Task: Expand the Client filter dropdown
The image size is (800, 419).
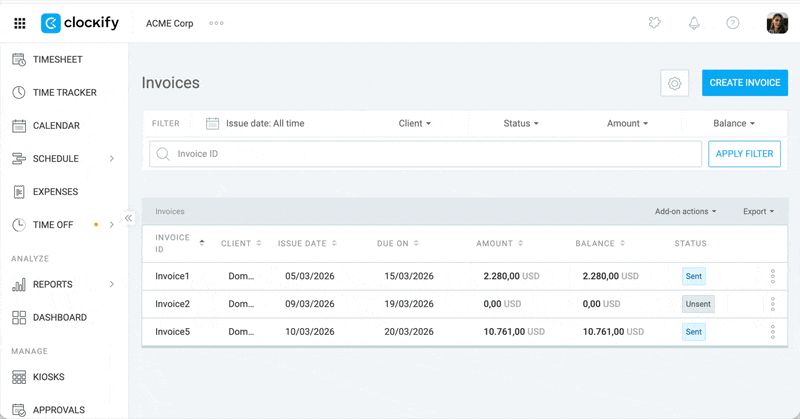Action: pyautogui.click(x=414, y=123)
